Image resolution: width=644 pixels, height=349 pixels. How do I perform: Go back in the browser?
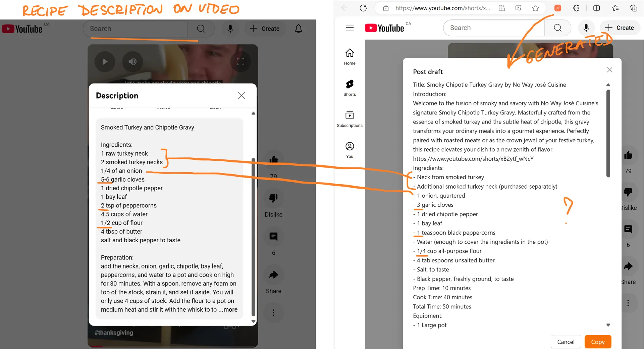coord(344,8)
